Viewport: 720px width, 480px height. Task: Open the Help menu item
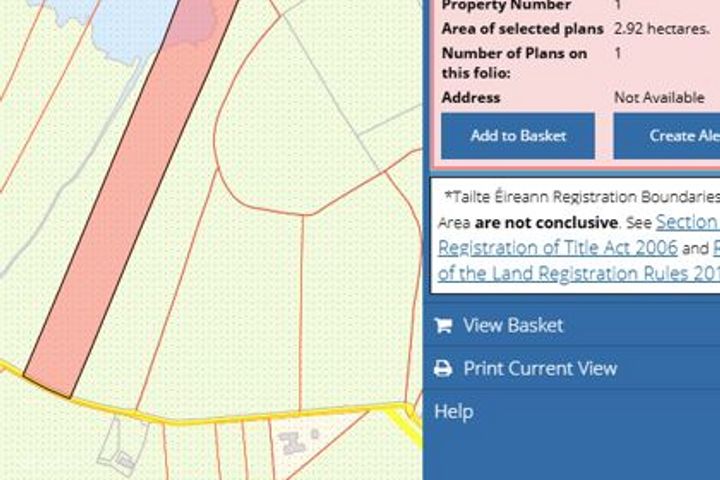(453, 412)
